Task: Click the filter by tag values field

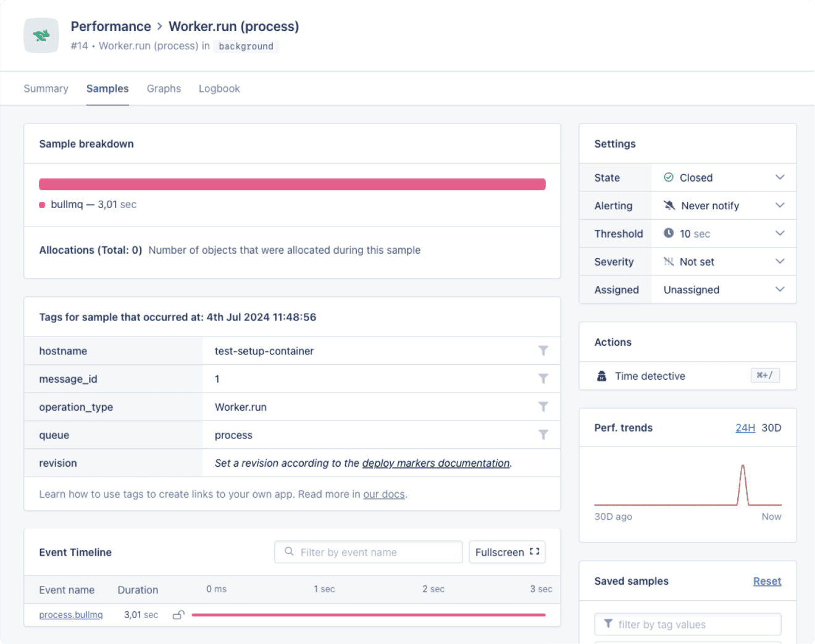Action: tap(688, 624)
